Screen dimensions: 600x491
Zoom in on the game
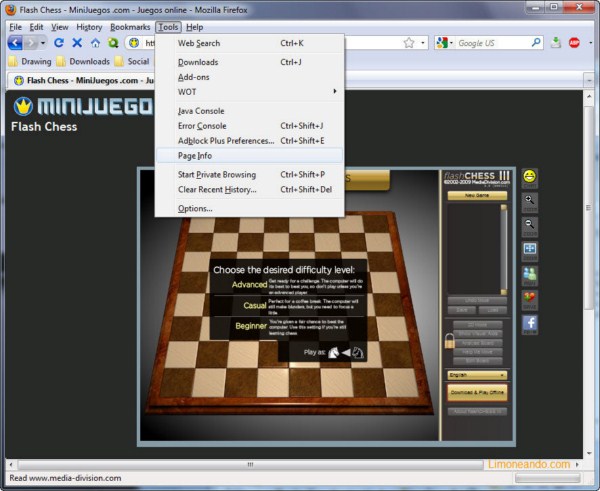click(x=530, y=202)
